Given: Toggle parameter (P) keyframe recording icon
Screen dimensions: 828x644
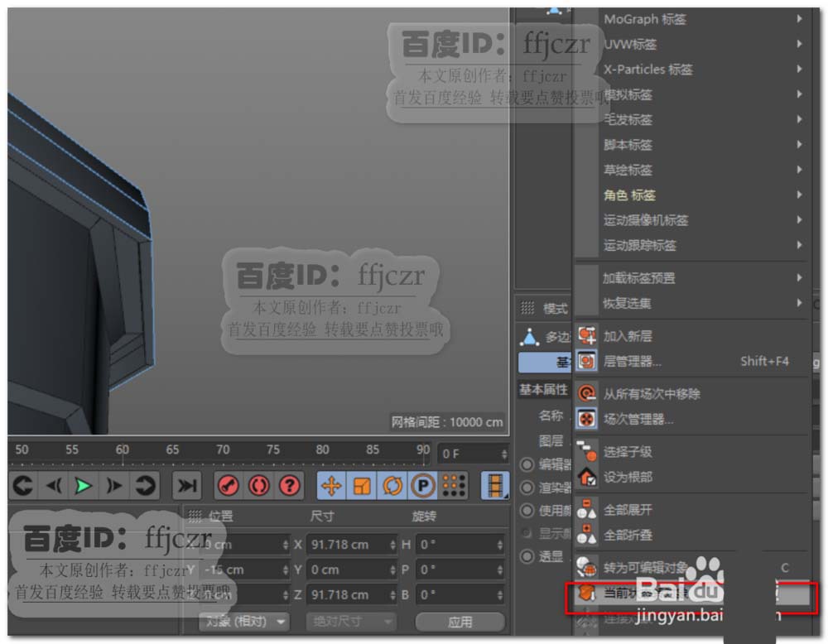Looking at the screenshot, I should point(422,485).
